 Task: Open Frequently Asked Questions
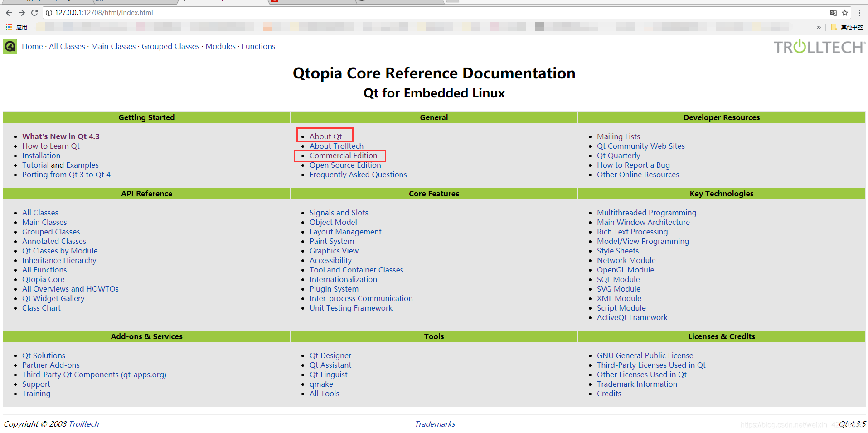pos(358,175)
